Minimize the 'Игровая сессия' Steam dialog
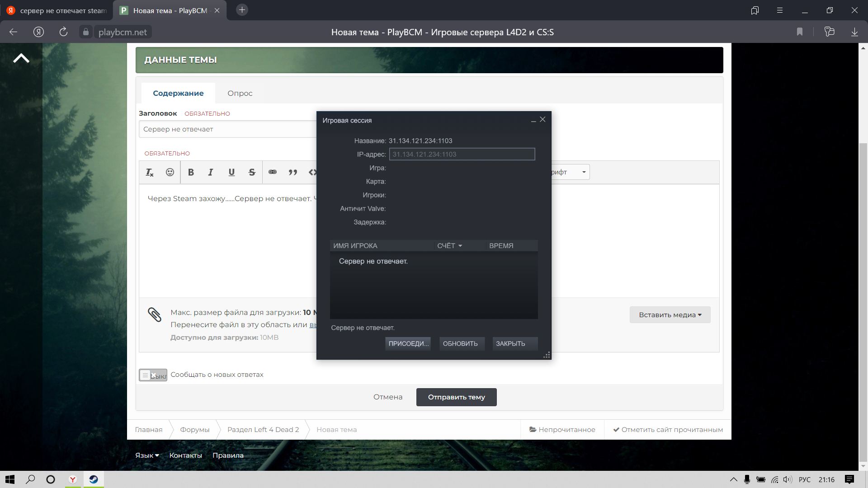Screen dimensions: 868x488 point(533,120)
